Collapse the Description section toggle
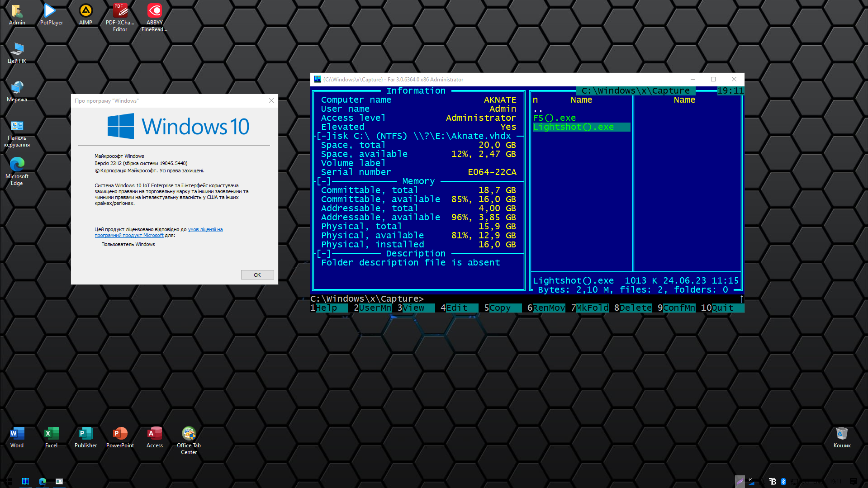The height and width of the screenshot is (488, 868). [324, 254]
